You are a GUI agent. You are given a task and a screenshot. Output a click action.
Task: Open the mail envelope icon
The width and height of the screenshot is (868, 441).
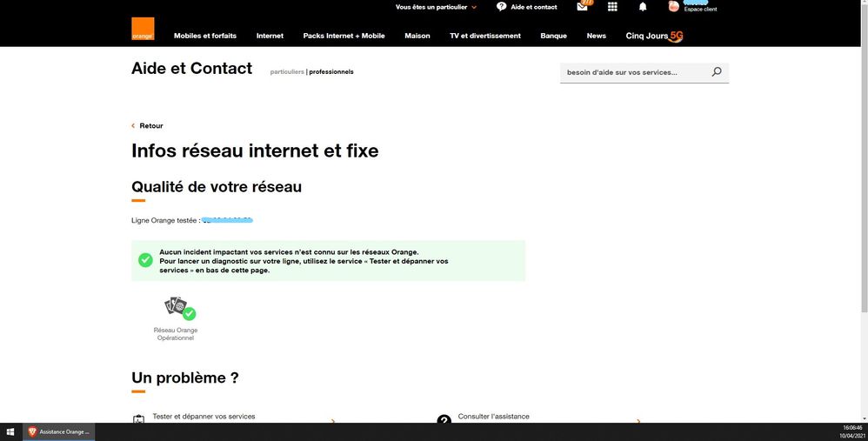(583, 7)
